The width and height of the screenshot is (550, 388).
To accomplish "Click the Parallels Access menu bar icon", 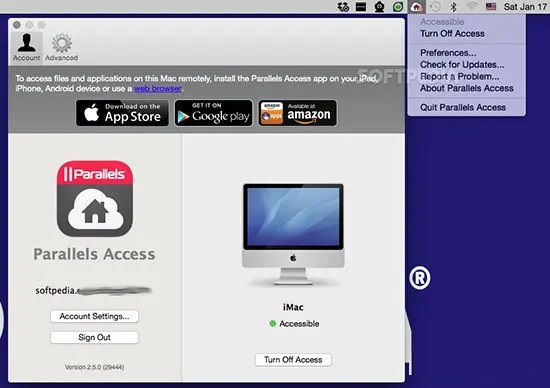I will point(416,7).
